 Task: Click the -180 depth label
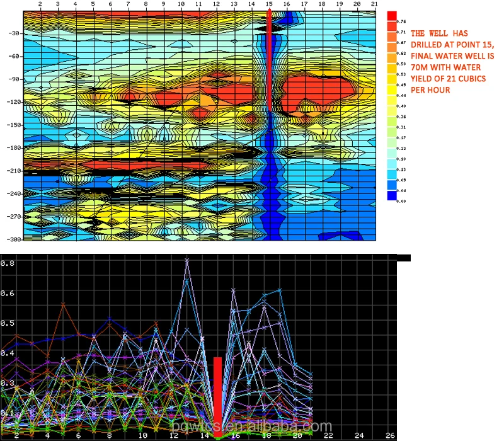coord(14,148)
